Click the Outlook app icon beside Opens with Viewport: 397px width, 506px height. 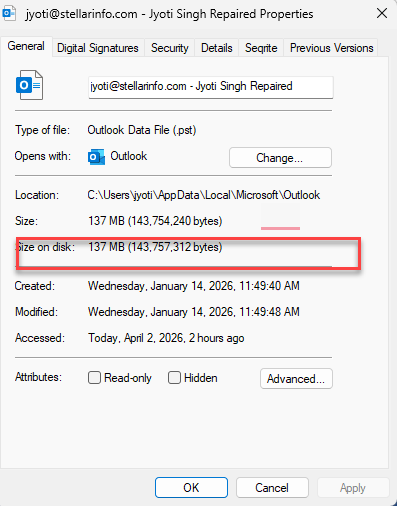[x=96, y=157]
